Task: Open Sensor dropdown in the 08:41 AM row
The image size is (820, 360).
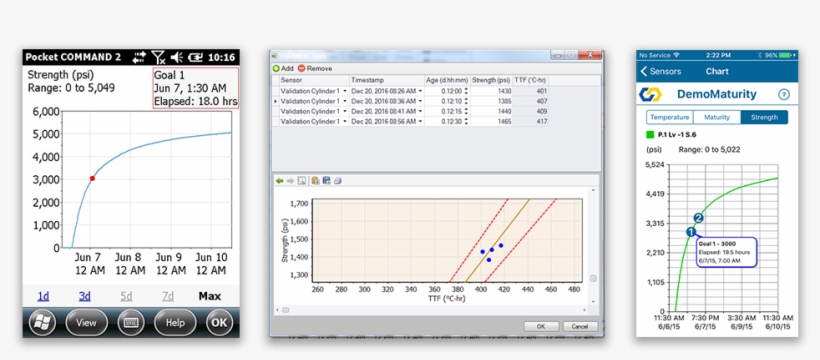Action: click(345, 111)
